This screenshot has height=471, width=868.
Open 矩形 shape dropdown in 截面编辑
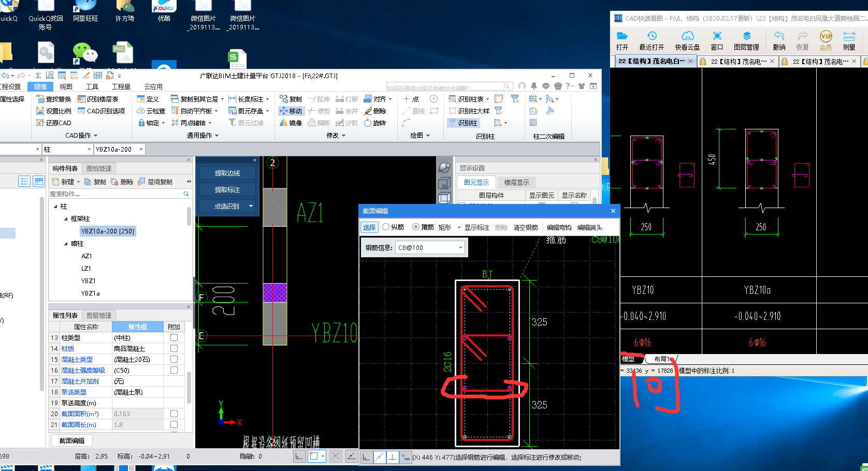(459, 227)
